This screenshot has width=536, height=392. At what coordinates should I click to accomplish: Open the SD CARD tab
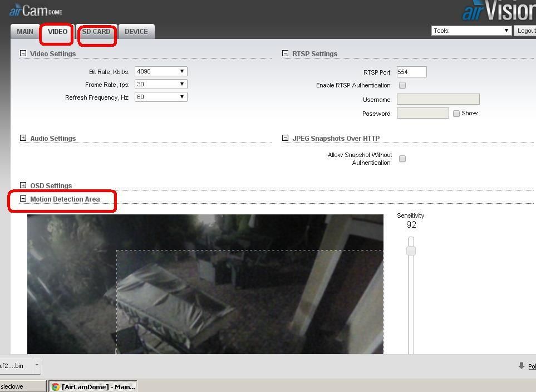(x=96, y=32)
